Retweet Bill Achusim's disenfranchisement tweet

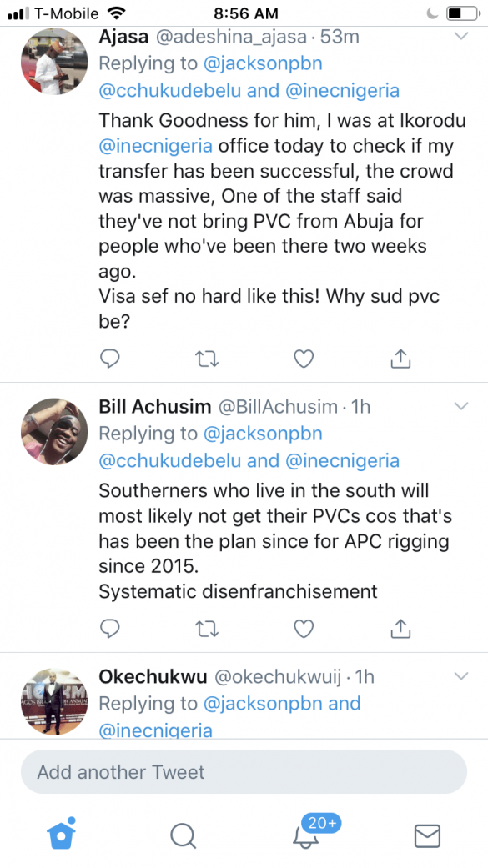(x=207, y=629)
